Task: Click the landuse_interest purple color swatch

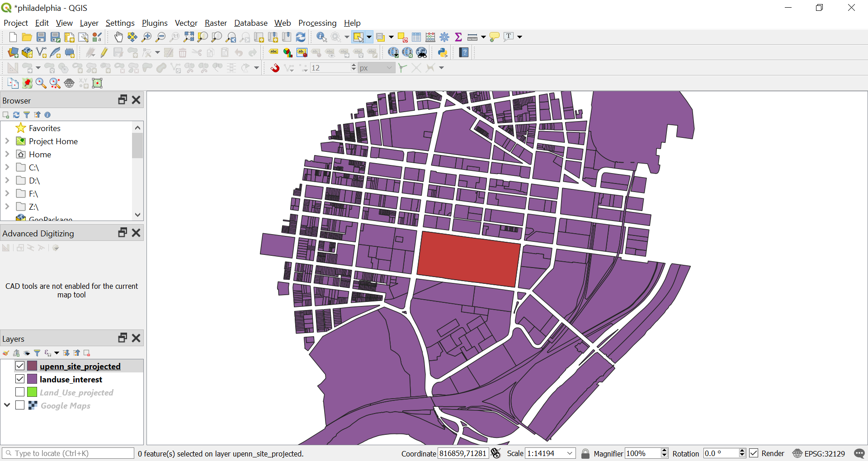Action: point(32,379)
